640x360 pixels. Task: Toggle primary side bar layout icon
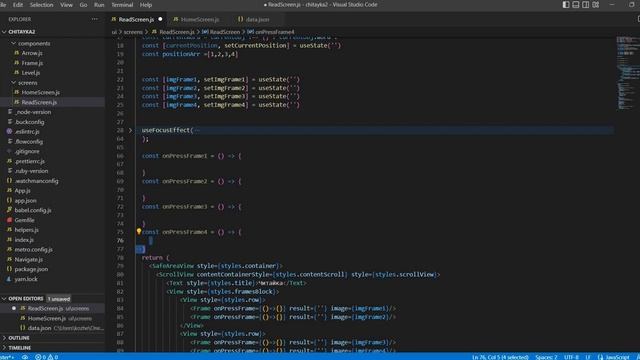pos(566,4)
